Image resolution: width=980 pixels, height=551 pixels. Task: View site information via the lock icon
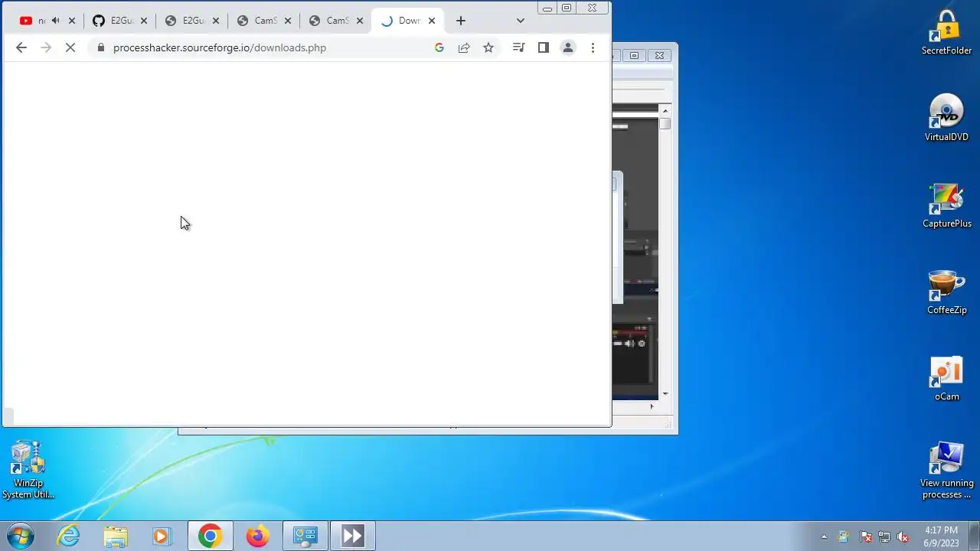(x=100, y=47)
